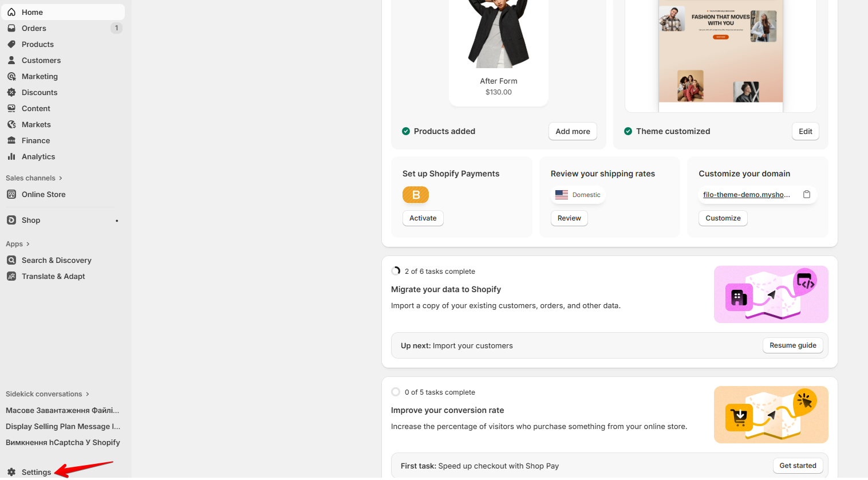Click the Marketing target icon
Screen dimensions: 868x480
[x=11, y=76]
